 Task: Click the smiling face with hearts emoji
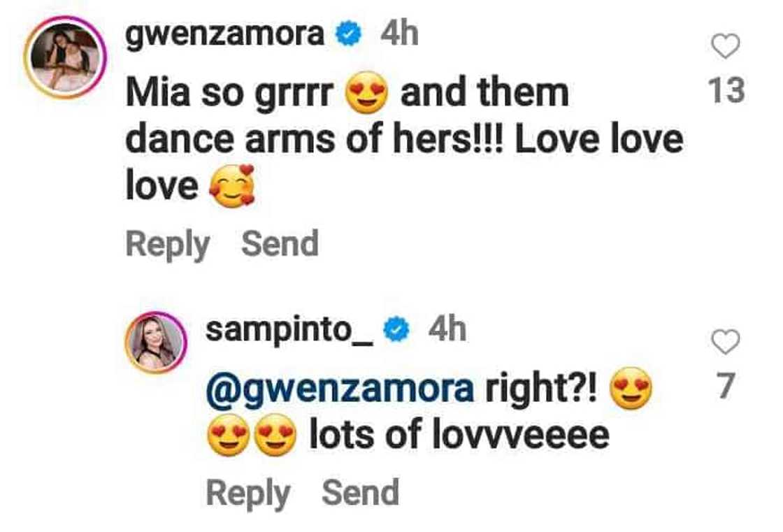pyautogui.click(x=232, y=187)
